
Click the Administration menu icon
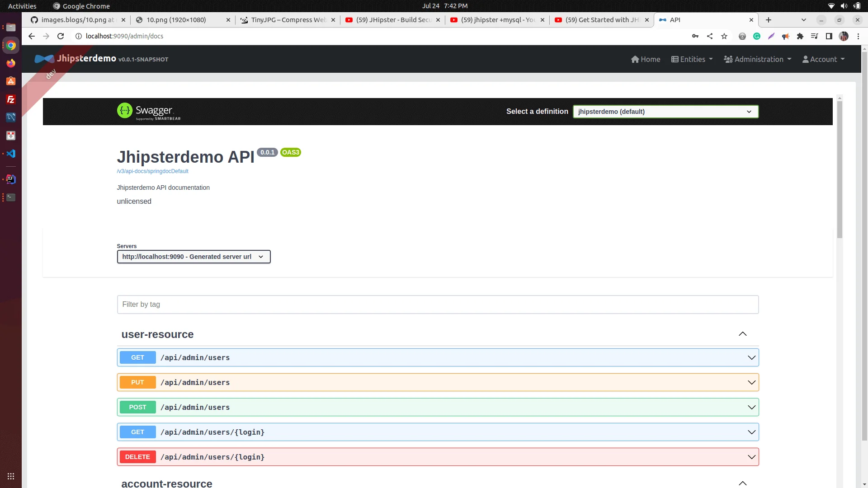pos(728,59)
